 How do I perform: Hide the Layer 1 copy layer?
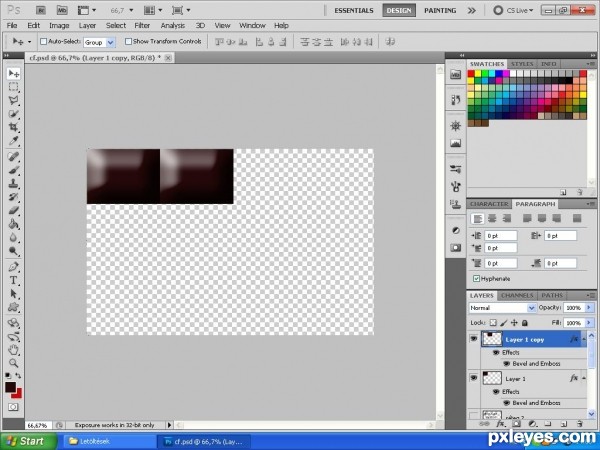(x=474, y=339)
